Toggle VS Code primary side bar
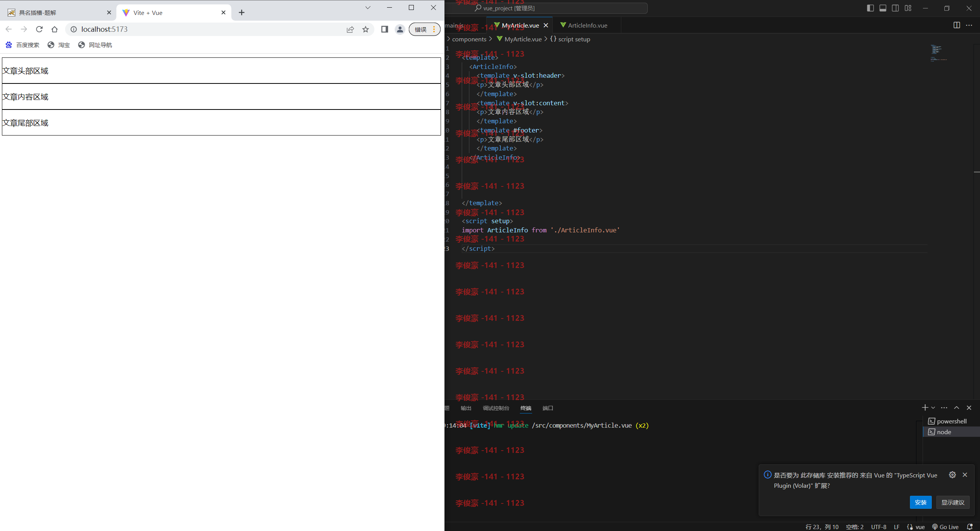The image size is (980, 531). pyautogui.click(x=871, y=8)
